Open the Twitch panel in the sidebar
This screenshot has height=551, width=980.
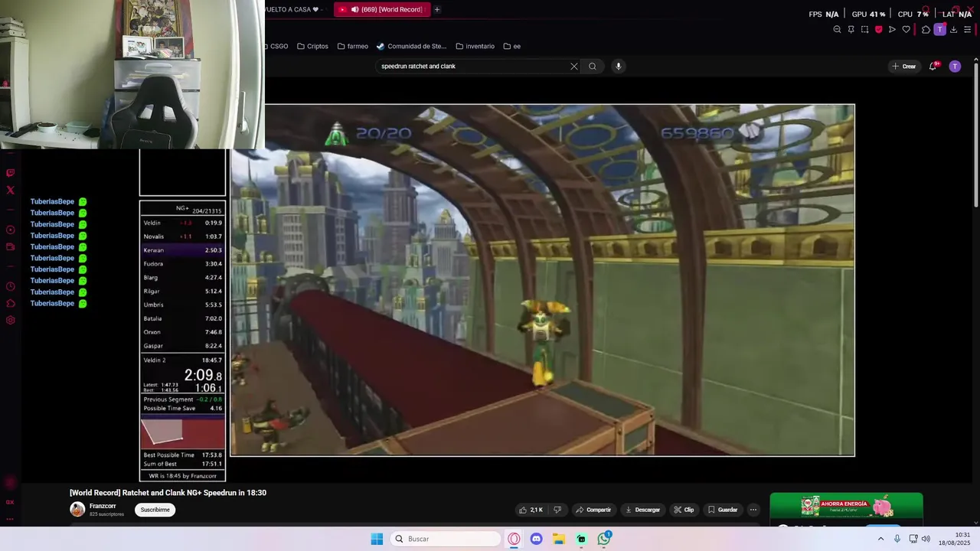click(x=11, y=173)
